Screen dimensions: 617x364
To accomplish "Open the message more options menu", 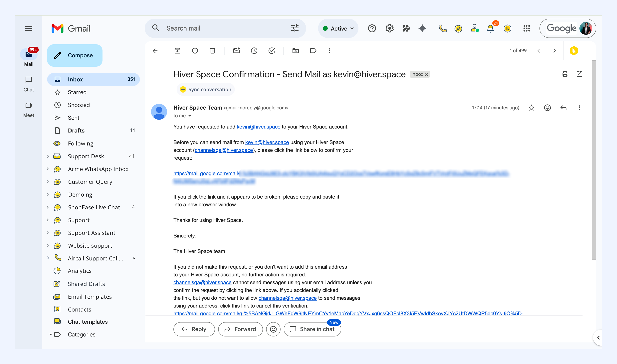I will pyautogui.click(x=579, y=108).
